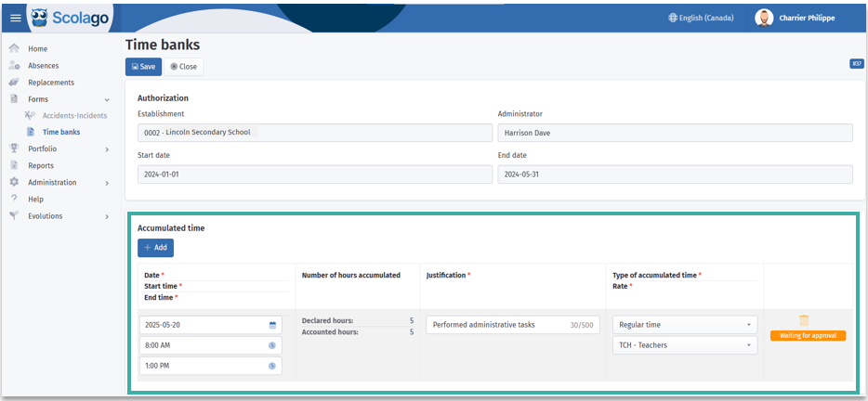Click Number of hours accumulated header
The height and width of the screenshot is (401, 868).
pos(351,275)
